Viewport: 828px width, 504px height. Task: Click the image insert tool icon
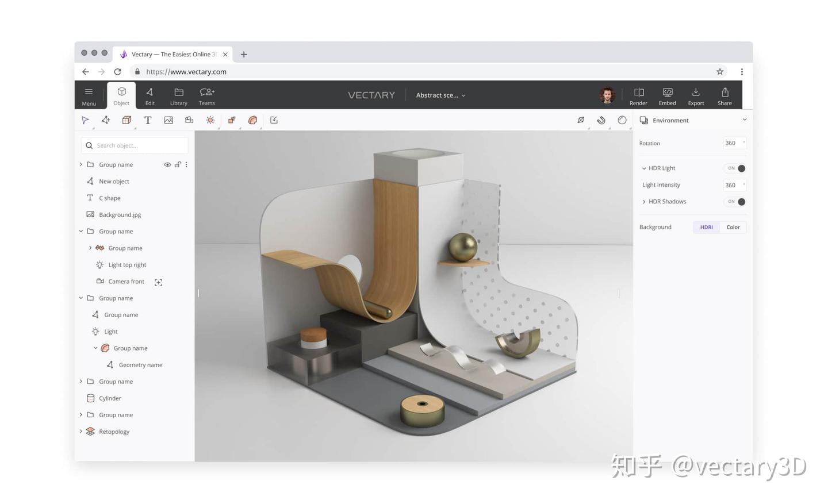(x=168, y=120)
